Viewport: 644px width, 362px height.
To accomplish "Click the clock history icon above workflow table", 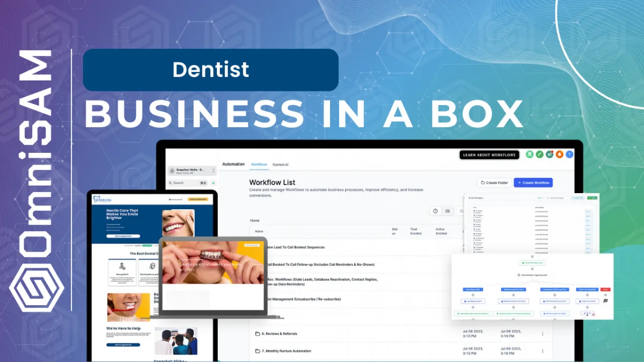I will coord(435,211).
